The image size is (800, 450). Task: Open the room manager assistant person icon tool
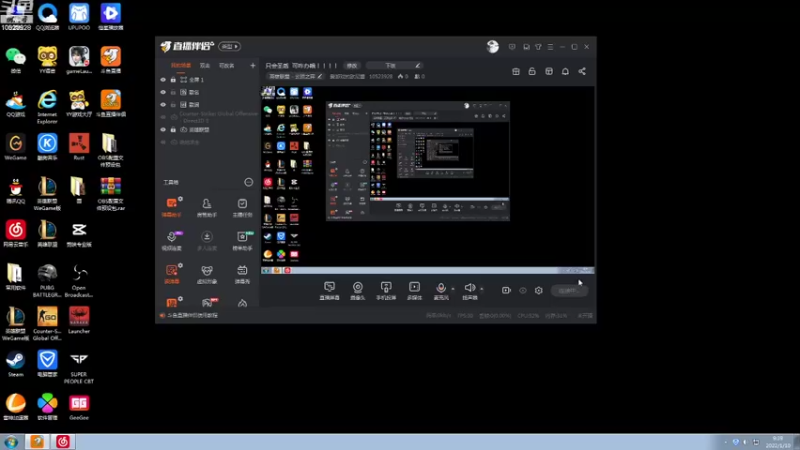(207, 206)
